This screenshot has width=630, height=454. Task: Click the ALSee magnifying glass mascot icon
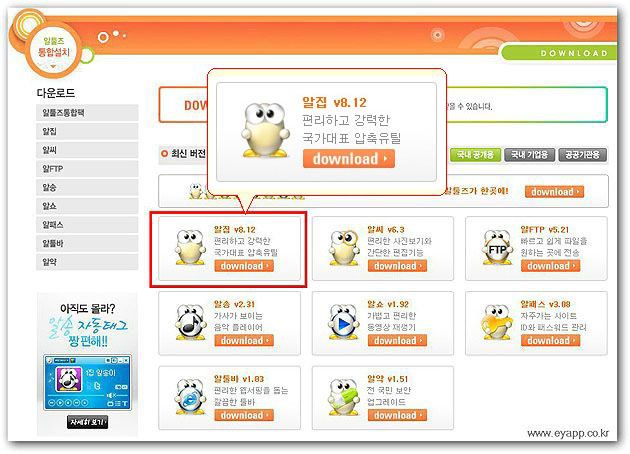point(344,247)
